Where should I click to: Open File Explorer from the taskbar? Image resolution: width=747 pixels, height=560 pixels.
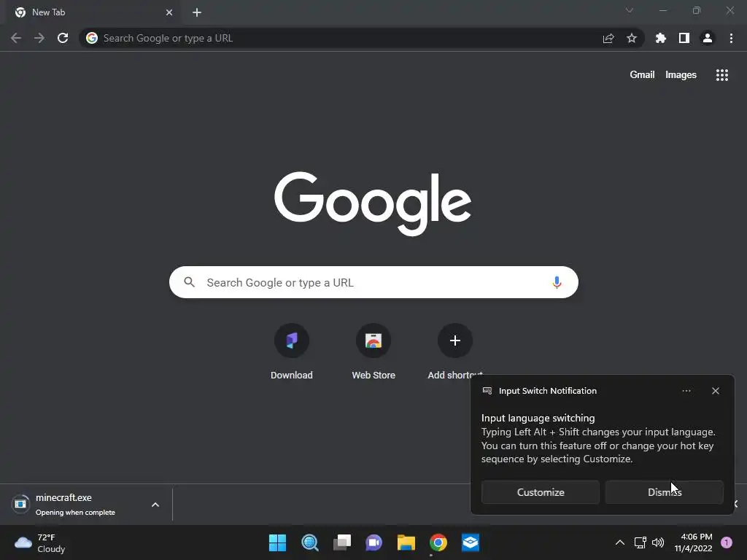coord(406,542)
